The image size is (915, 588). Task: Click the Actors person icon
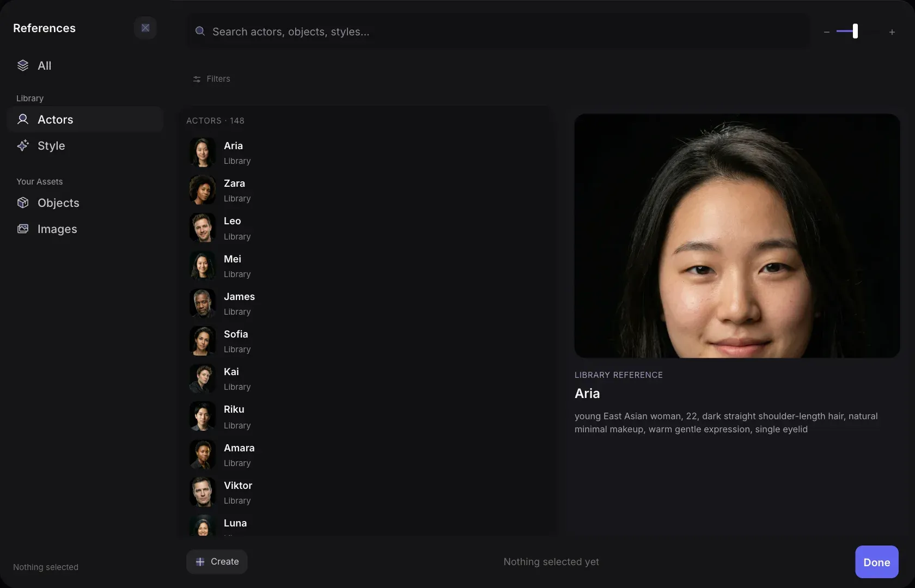tap(23, 119)
